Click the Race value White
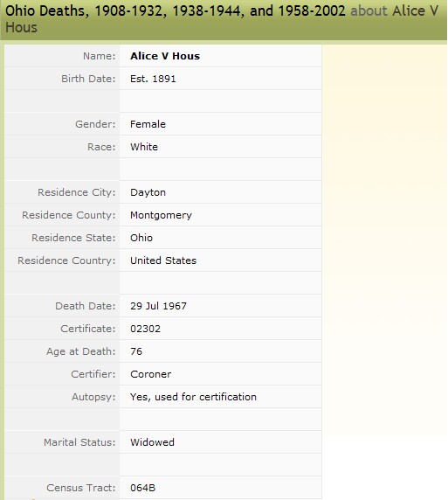This screenshot has height=500, width=448. pos(144,147)
